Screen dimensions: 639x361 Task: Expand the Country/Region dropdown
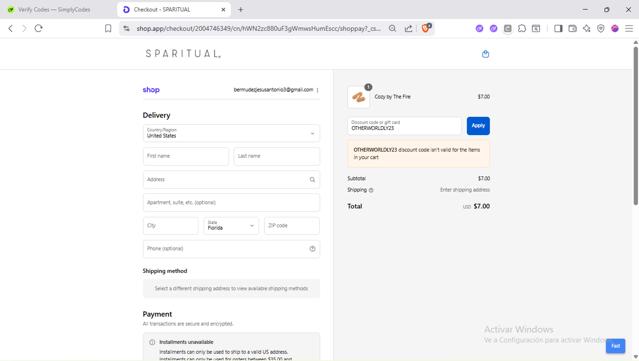point(231,133)
